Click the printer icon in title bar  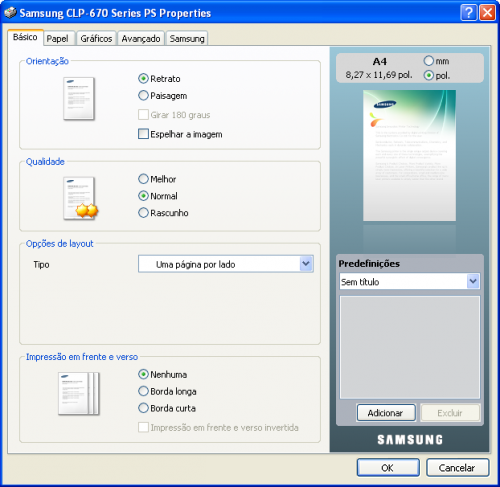10,13
